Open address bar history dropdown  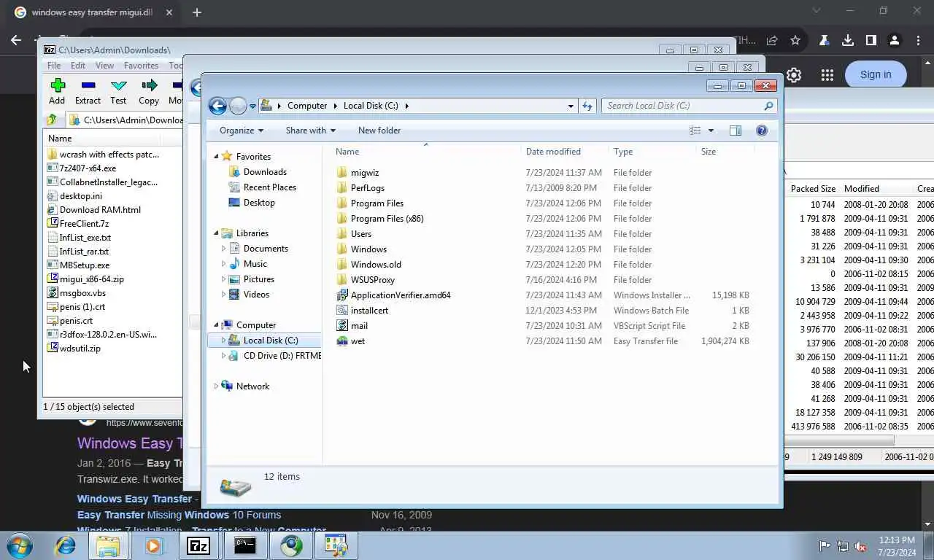(571, 106)
